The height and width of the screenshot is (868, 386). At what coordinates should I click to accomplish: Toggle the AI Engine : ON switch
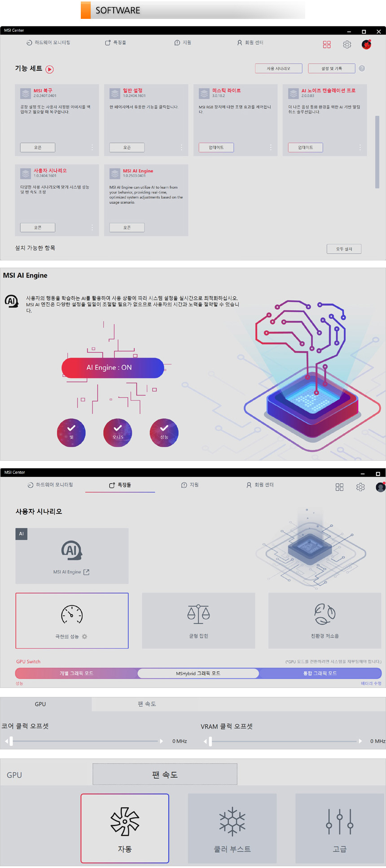click(x=113, y=368)
